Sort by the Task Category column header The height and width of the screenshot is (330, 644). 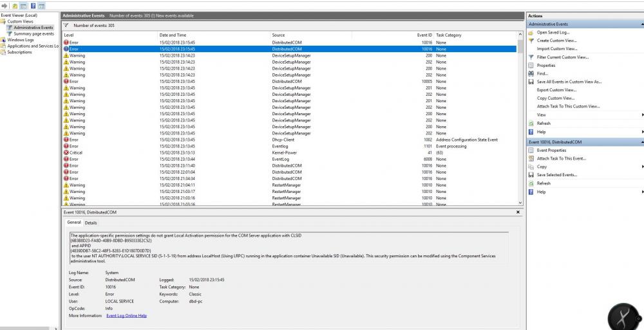click(x=475, y=35)
